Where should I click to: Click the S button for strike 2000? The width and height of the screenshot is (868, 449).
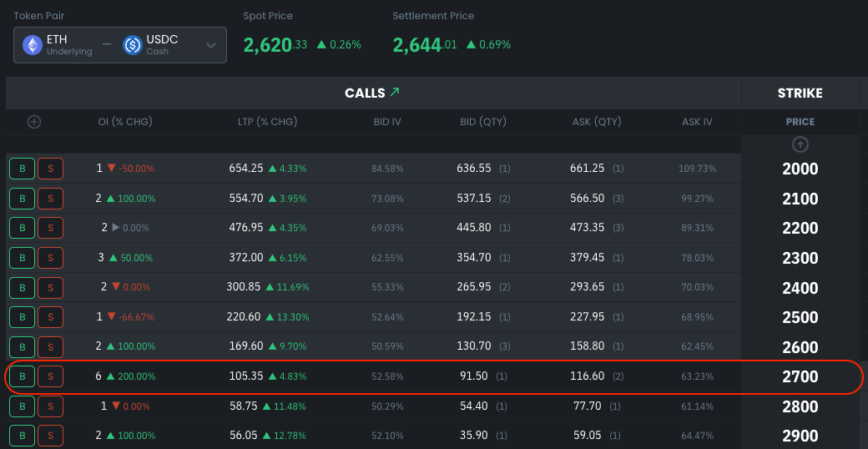pos(50,169)
